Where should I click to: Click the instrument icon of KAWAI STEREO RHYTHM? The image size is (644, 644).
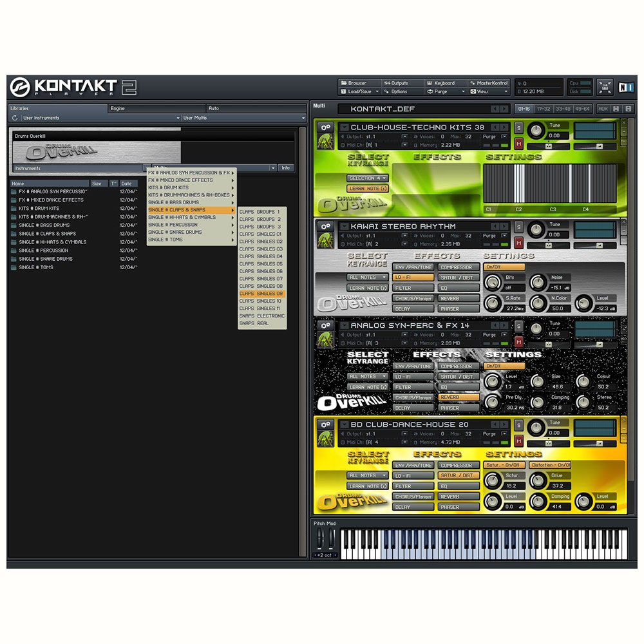[326, 241]
